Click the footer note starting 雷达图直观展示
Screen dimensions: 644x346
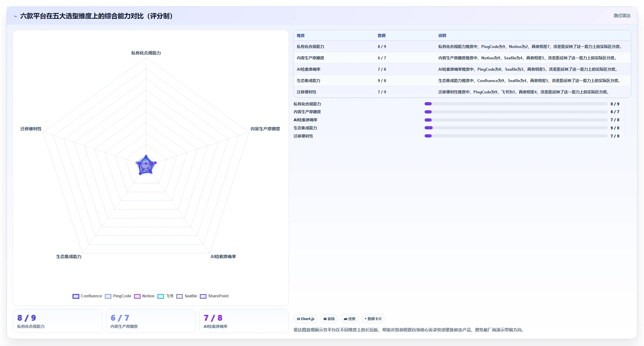click(x=408, y=330)
